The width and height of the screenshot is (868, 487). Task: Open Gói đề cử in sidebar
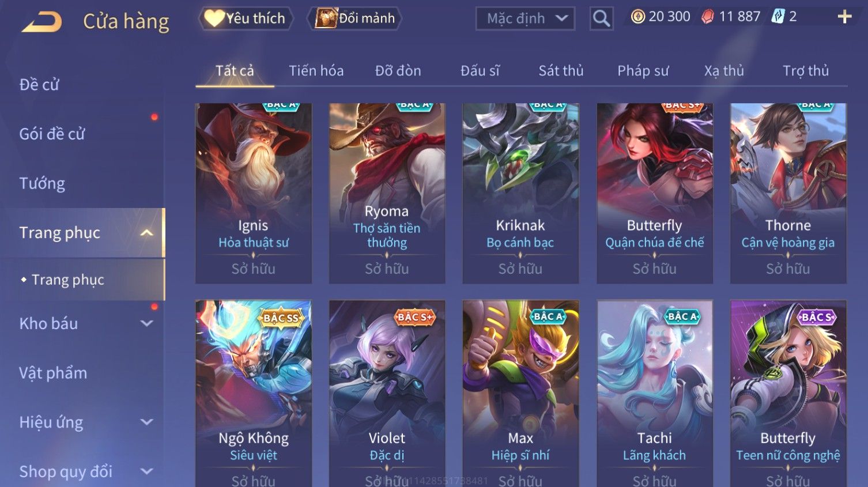tap(52, 134)
